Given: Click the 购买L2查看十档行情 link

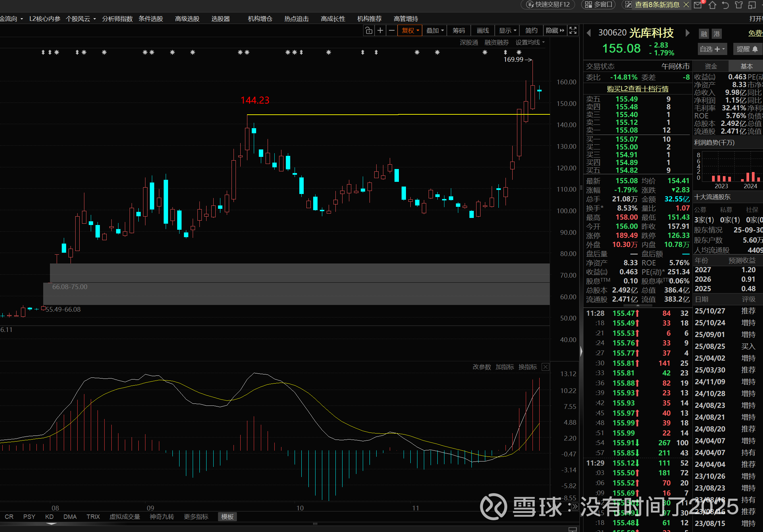Looking at the screenshot, I should point(637,89).
